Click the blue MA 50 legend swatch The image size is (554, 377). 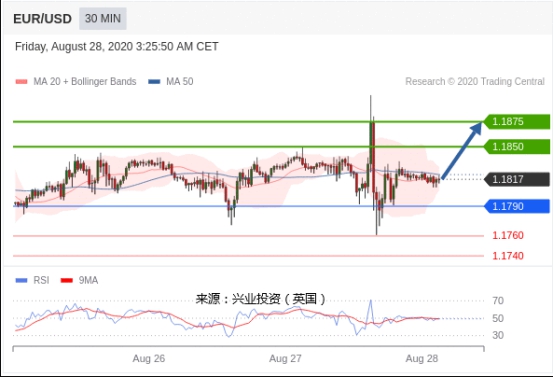[154, 82]
